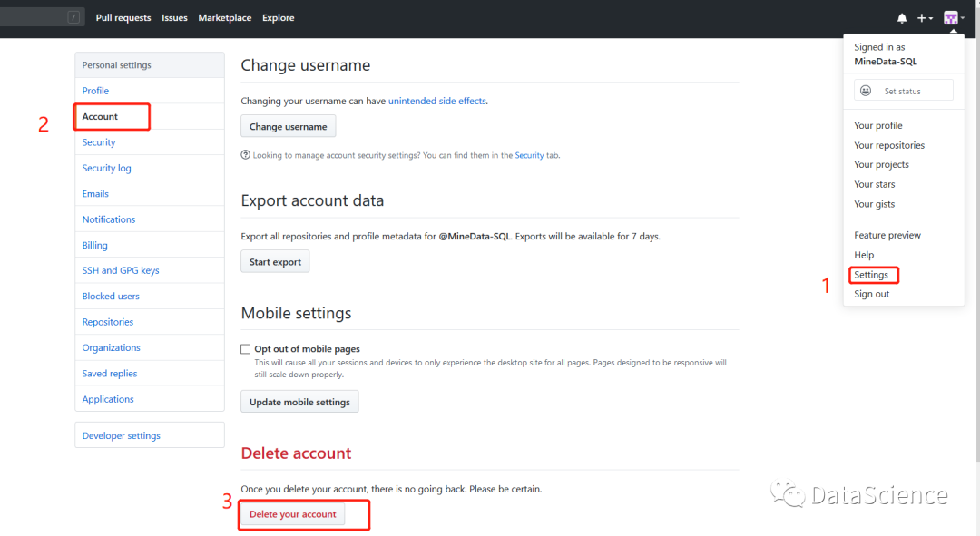The width and height of the screenshot is (980, 536).
Task: Click the notifications bell icon
Action: coord(902,18)
